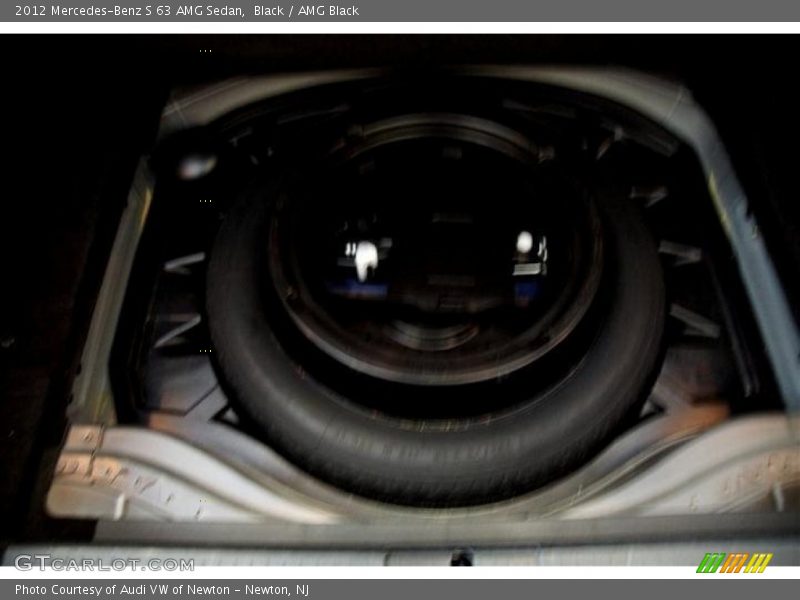This screenshot has width=800, height=600.
Task: Click the lowest three-dot marker on the photo
Action: pyautogui.click(x=205, y=350)
